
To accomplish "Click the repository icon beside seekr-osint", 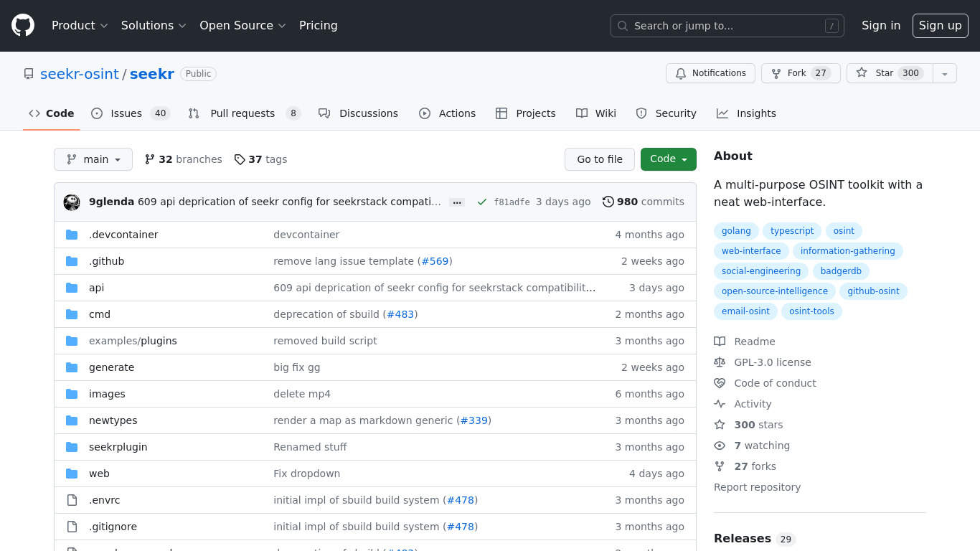I will (29, 74).
